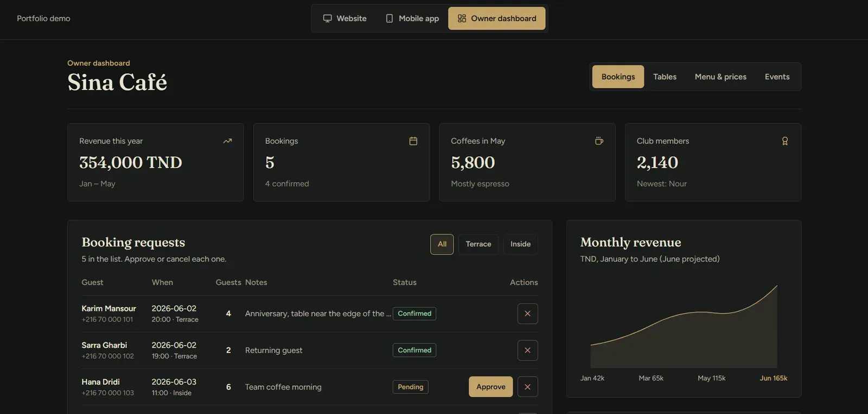The height and width of the screenshot is (414, 868).
Task: Click the Confirmed badge for Sarra Gharbi
Action: pos(414,351)
